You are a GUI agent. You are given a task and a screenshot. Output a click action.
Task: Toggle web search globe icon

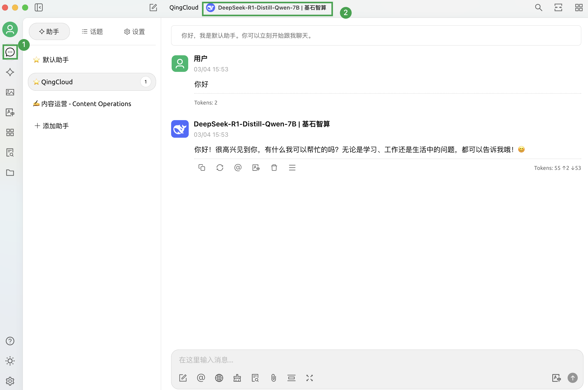click(219, 378)
